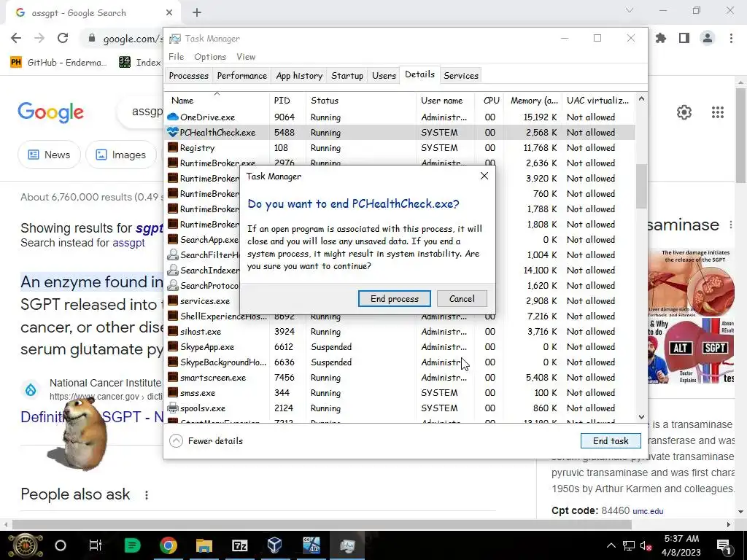Screen dimensions: 747x560
Task: Select the spoolsv.exe printer icon
Action: click(x=173, y=408)
